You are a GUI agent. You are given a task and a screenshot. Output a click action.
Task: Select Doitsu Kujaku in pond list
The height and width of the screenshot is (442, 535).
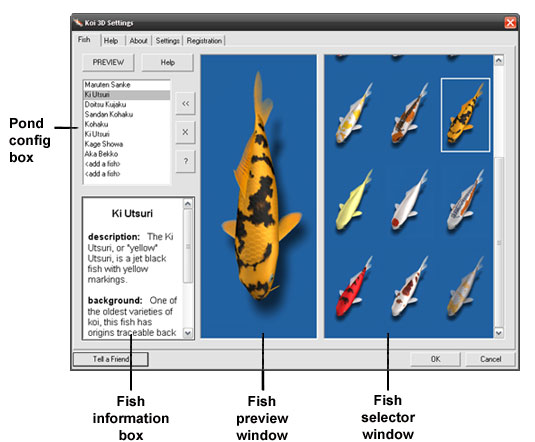(x=105, y=104)
